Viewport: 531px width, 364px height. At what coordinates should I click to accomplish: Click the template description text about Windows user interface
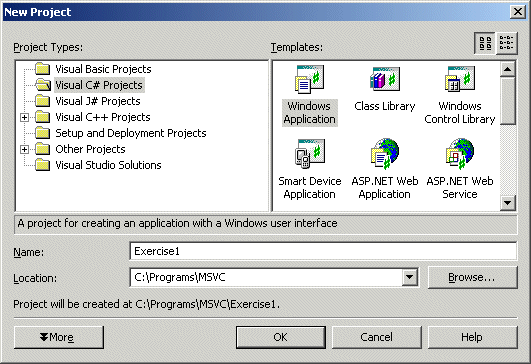(x=177, y=223)
